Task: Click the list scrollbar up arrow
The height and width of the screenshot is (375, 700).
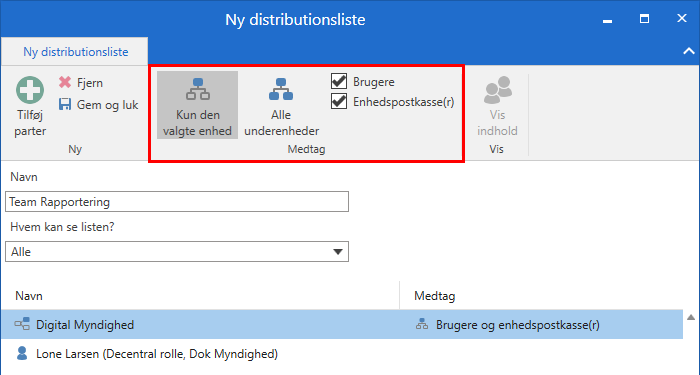Action: click(691, 318)
